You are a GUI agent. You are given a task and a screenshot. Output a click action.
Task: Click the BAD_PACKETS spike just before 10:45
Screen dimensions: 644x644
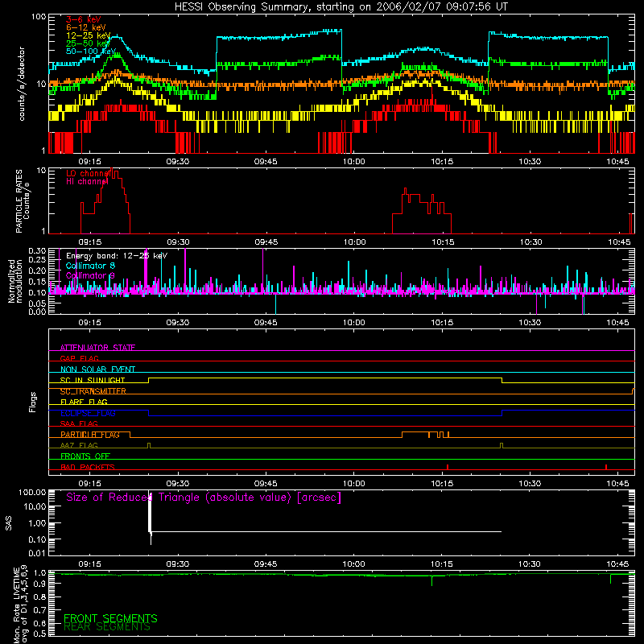coord(606,467)
